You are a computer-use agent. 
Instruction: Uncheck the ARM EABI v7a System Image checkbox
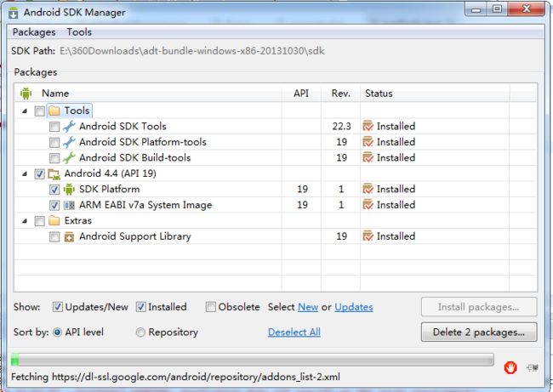click(54, 206)
